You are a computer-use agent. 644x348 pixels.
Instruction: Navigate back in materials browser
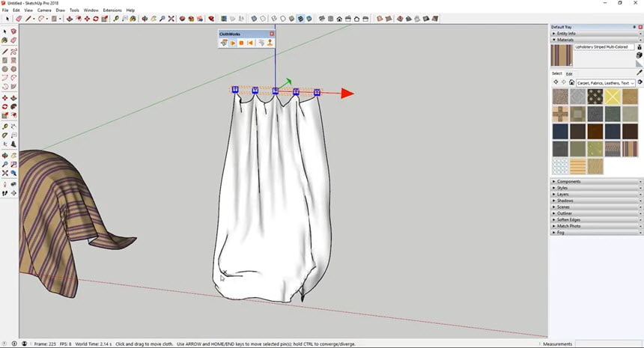click(556, 82)
